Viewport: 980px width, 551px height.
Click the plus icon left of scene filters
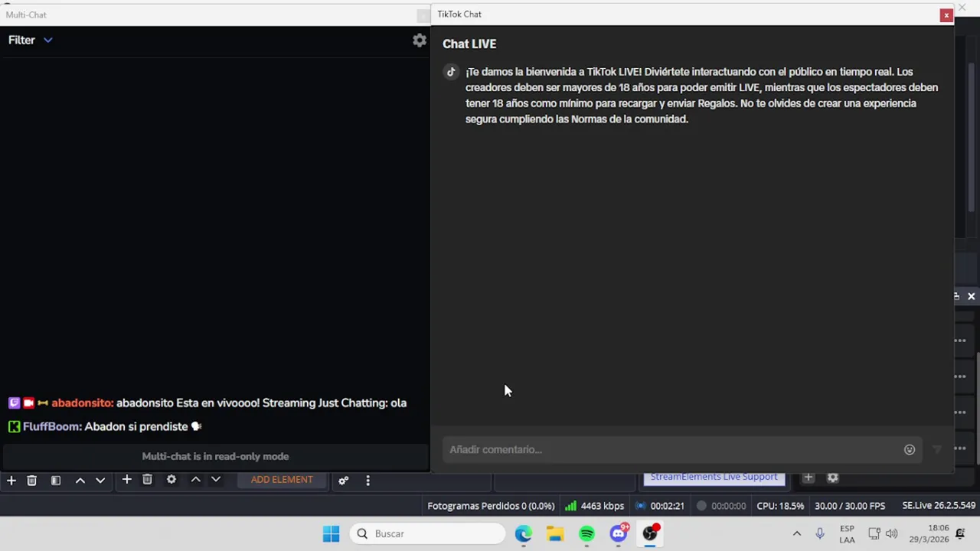[x=11, y=480]
